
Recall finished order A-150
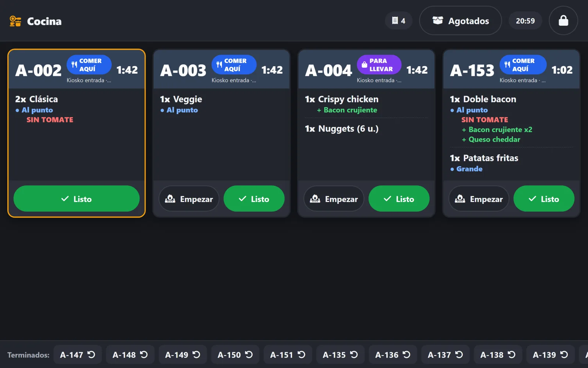pos(235,355)
